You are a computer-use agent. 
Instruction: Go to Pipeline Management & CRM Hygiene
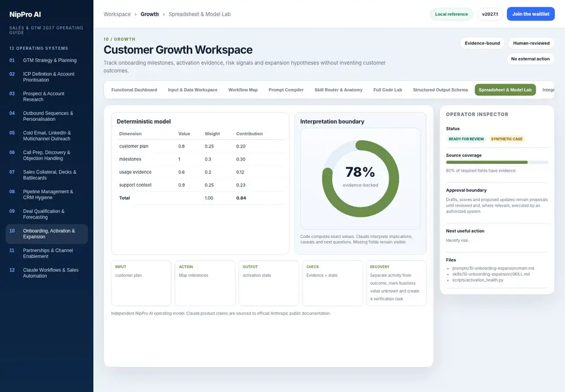coord(46,194)
